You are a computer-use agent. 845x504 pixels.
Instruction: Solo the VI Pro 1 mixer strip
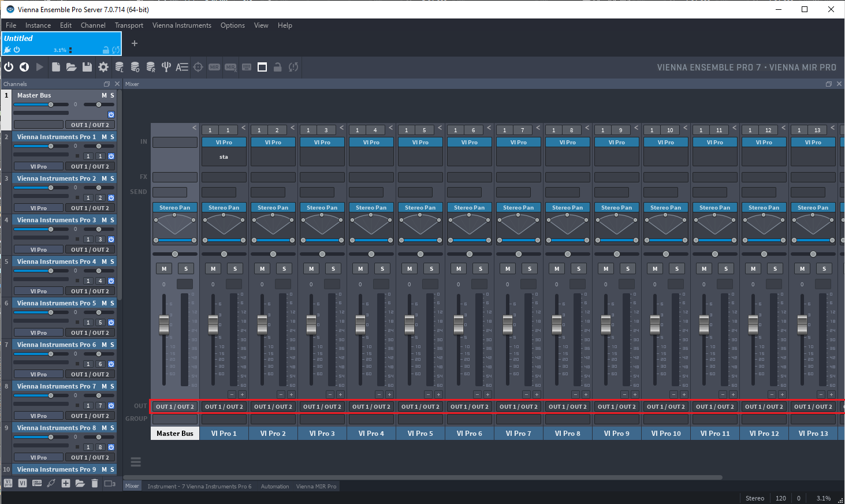point(235,268)
